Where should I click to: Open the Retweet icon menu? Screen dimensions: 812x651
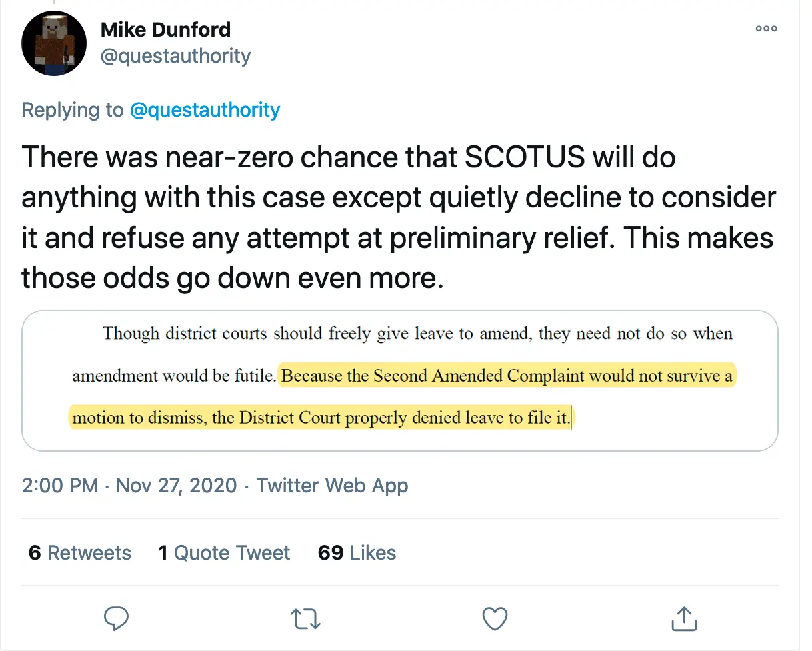307,618
